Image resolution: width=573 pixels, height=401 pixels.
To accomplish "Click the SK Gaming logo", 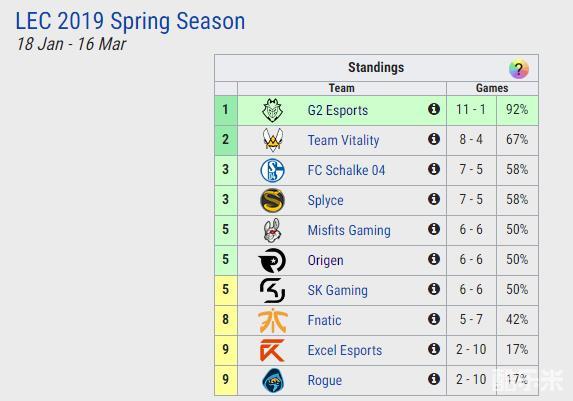I will 273,290.
